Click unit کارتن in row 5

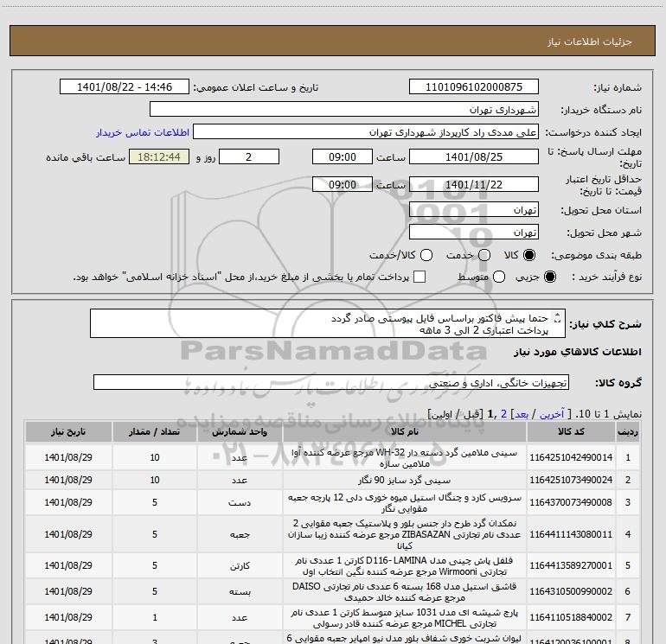click(240, 566)
